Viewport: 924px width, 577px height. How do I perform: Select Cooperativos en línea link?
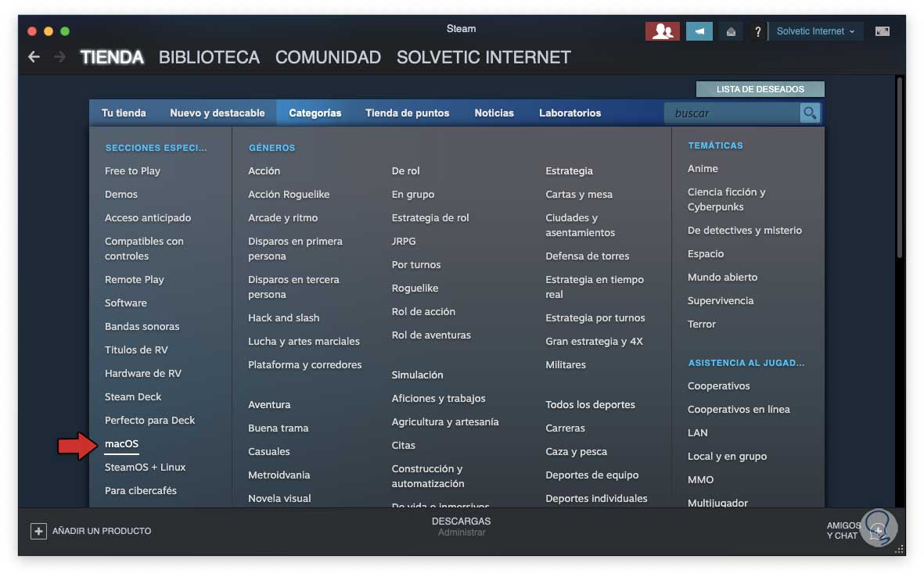739,409
